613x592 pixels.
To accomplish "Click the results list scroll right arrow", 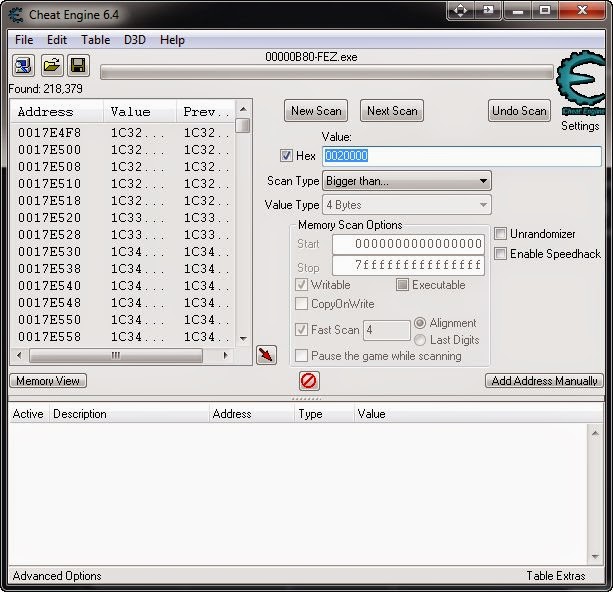I will [x=226, y=355].
